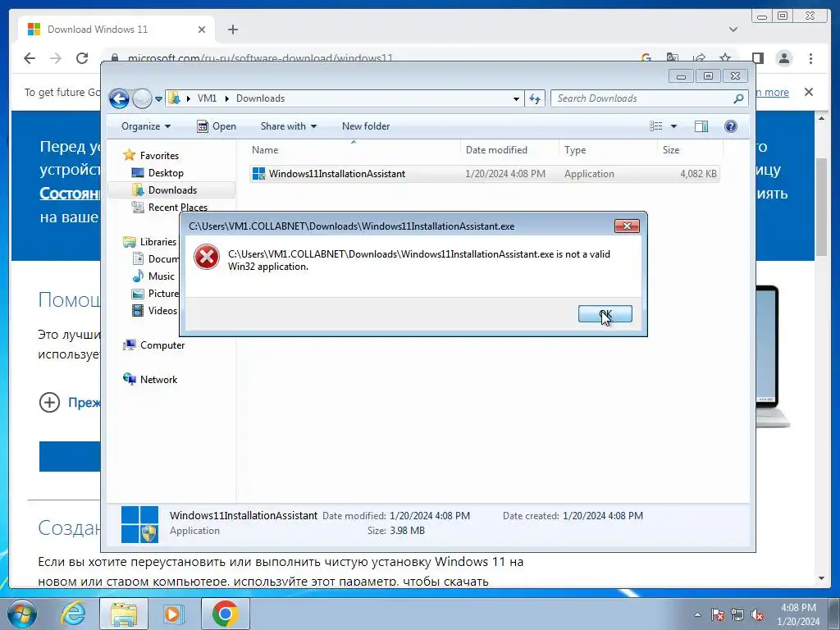Open Explorer help icon
The image size is (840, 630).
point(731,126)
